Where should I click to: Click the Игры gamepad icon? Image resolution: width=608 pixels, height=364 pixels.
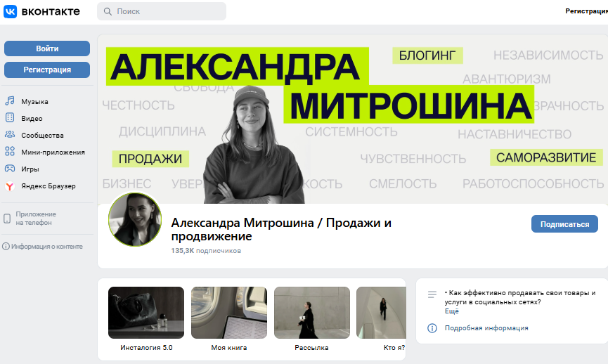[10, 169]
